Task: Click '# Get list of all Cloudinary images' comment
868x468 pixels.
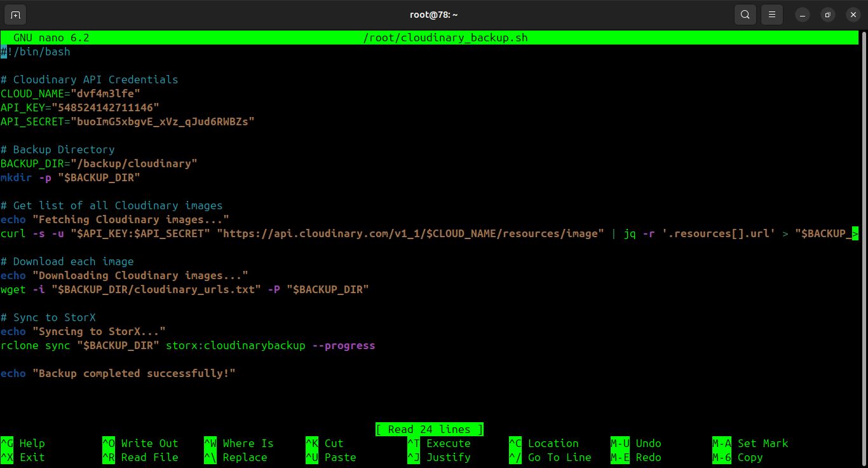Action: point(112,205)
